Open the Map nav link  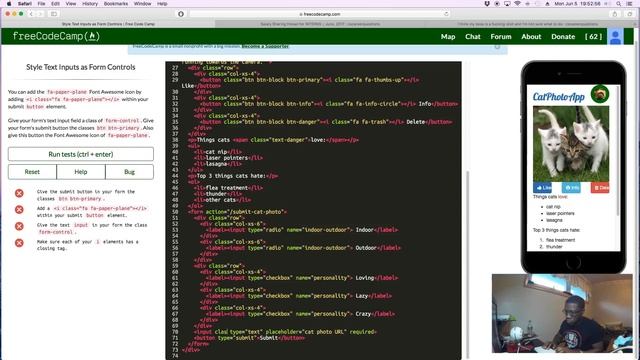pyautogui.click(x=448, y=36)
